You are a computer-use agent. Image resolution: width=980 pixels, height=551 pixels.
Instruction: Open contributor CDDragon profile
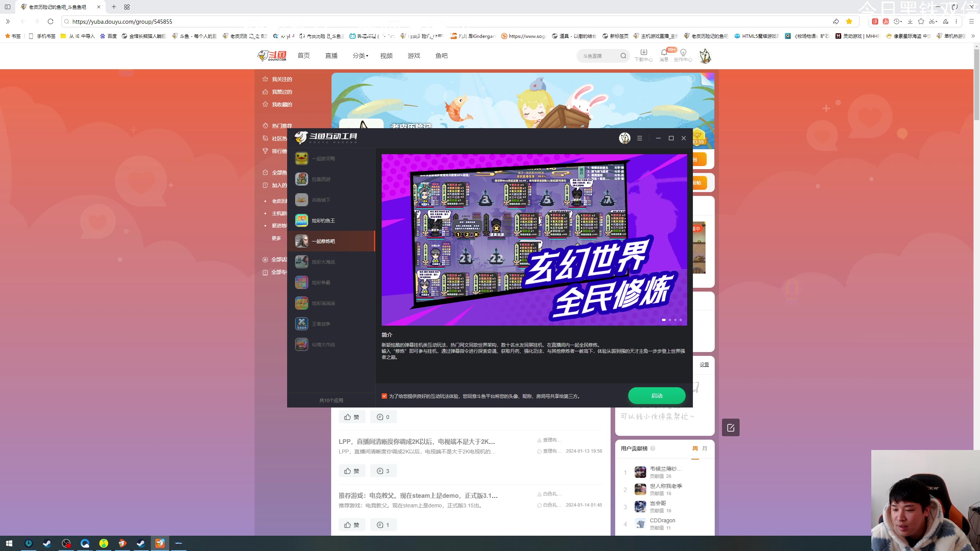(662, 520)
